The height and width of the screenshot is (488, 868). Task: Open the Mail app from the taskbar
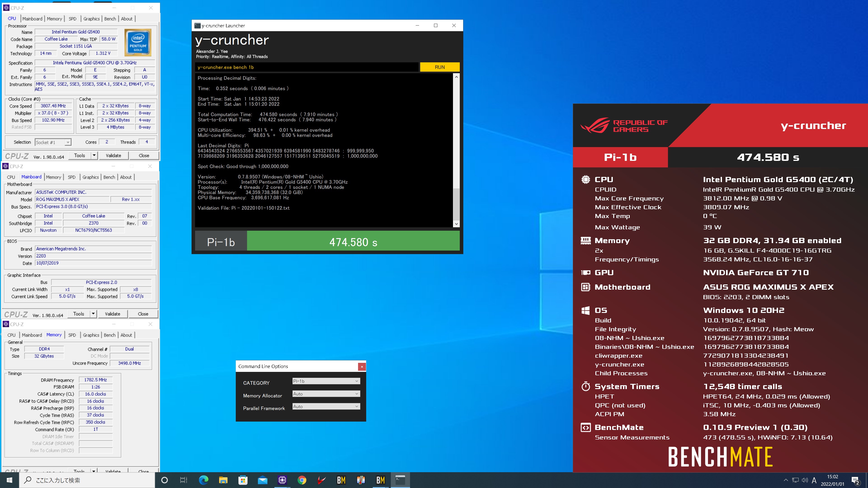coord(262,480)
